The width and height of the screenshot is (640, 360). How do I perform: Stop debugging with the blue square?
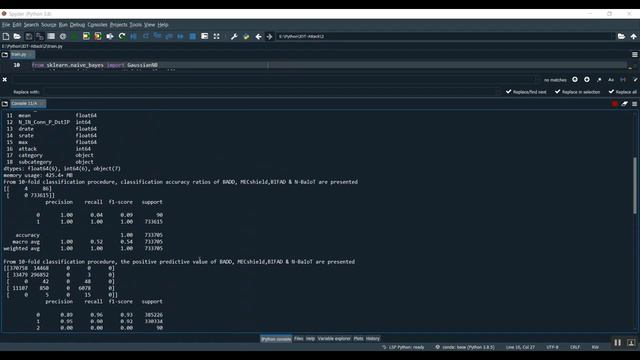[x=193, y=36]
